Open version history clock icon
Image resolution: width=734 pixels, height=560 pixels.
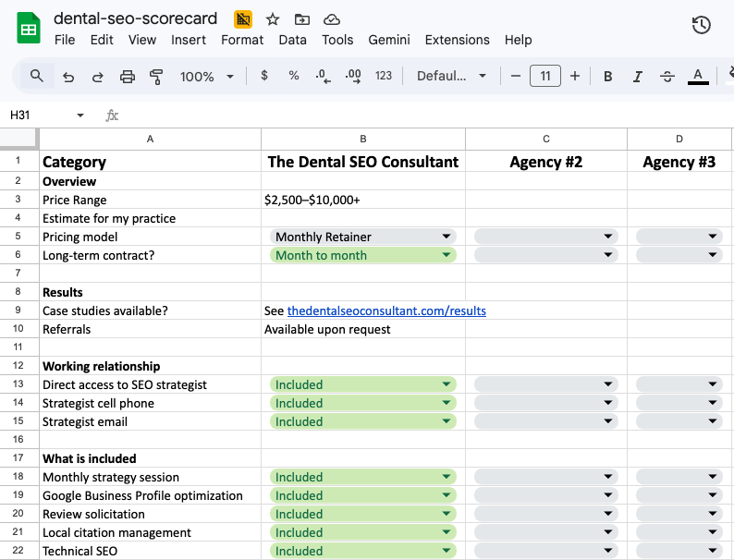(x=701, y=25)
